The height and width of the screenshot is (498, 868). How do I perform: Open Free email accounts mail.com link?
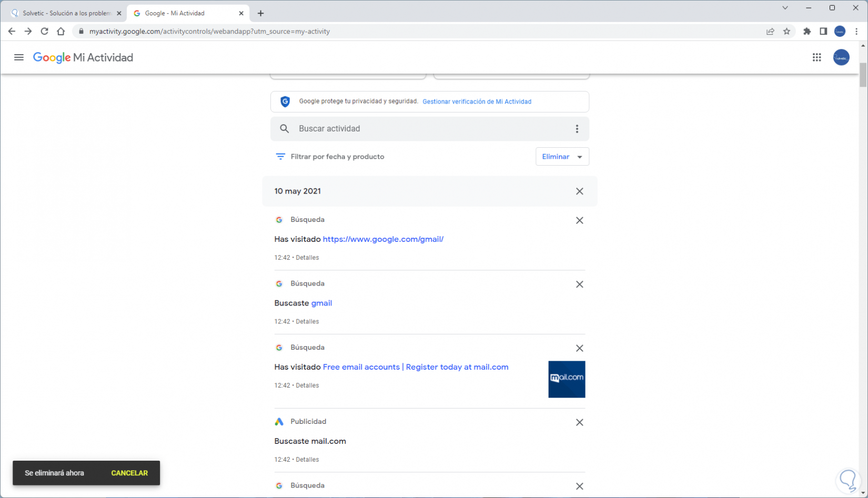click(x=416, y=367)
